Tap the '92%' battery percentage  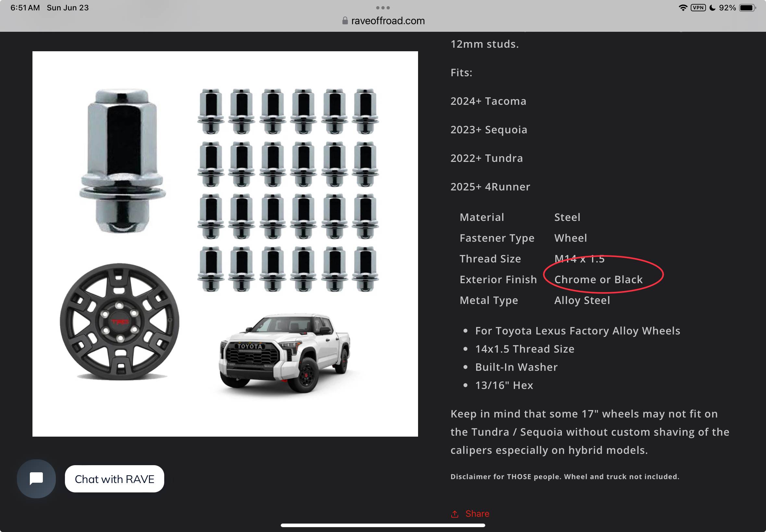point(727,8)
